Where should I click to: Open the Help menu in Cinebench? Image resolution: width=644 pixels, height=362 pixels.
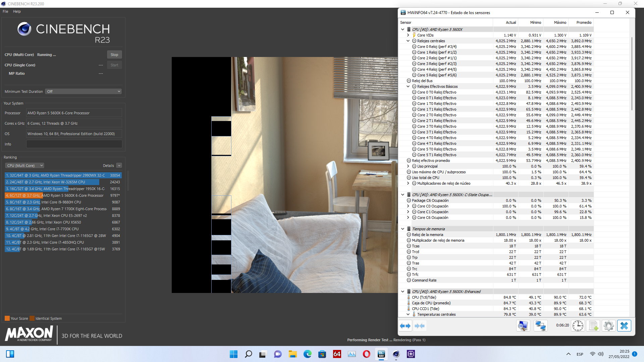[17, 11]
